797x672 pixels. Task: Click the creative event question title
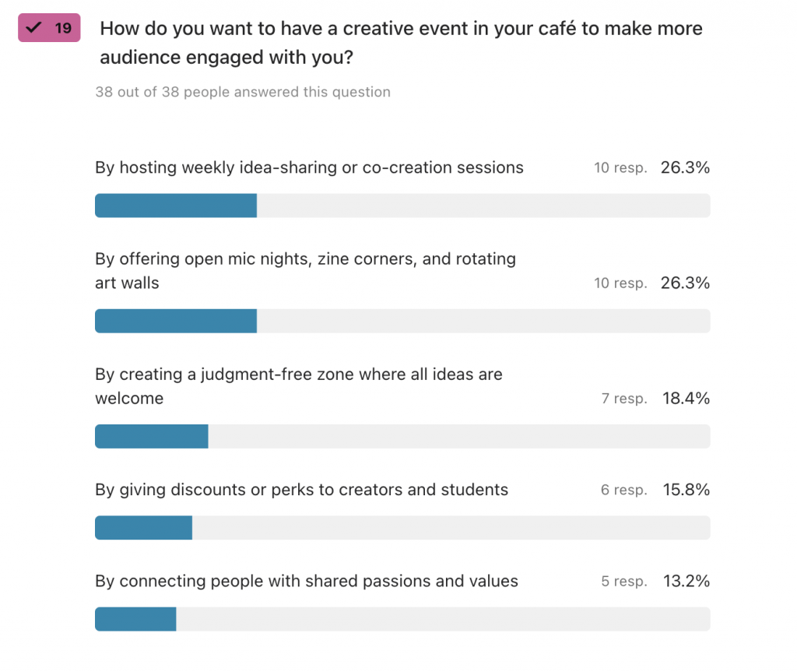(x=401, y=43)
